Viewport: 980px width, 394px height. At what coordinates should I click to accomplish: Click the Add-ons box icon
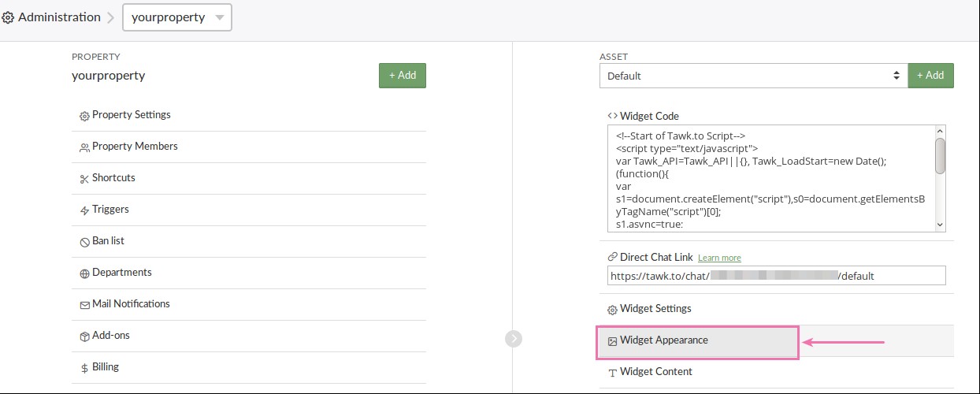[x=84, y=336]
